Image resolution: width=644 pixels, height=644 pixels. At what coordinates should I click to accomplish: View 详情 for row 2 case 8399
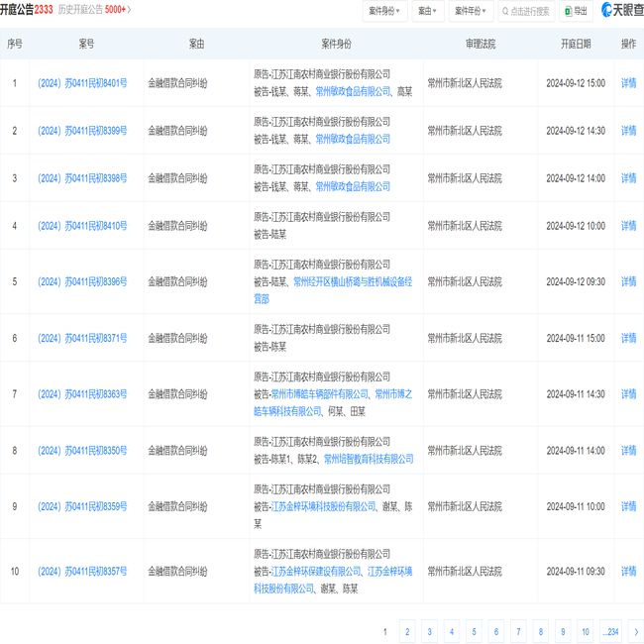628,131
